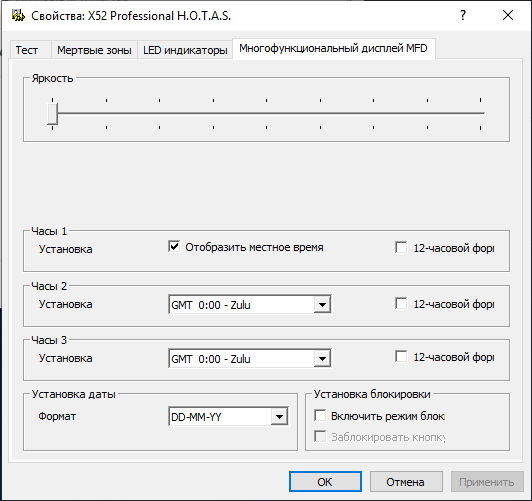Switch to LED индикаторы tab
The width and height of the screenshot is (532, 501).
tap(185, 50)
